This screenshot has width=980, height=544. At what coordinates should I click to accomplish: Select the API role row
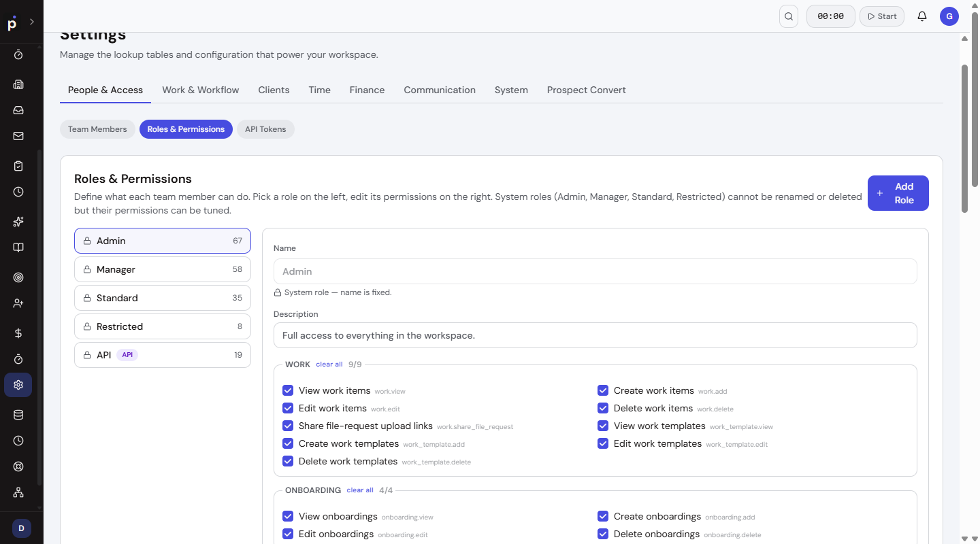tap(163, 355)
